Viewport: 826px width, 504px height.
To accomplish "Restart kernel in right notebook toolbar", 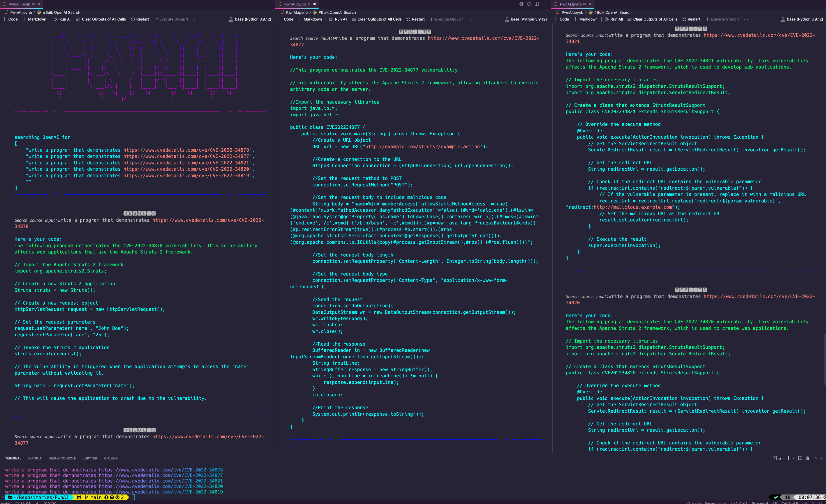I will pos(691,19).
